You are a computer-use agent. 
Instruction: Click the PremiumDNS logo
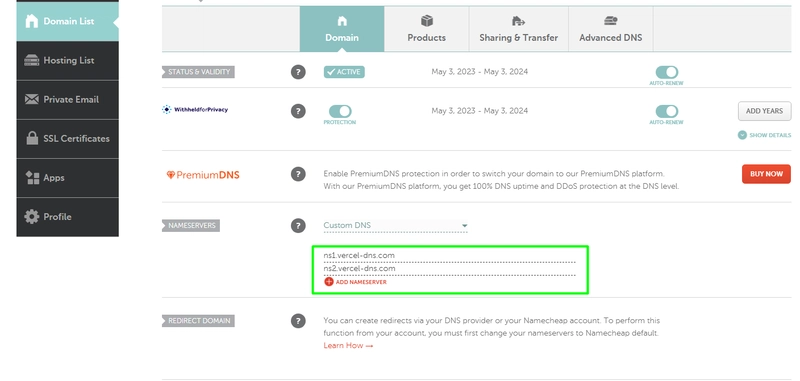203,175
